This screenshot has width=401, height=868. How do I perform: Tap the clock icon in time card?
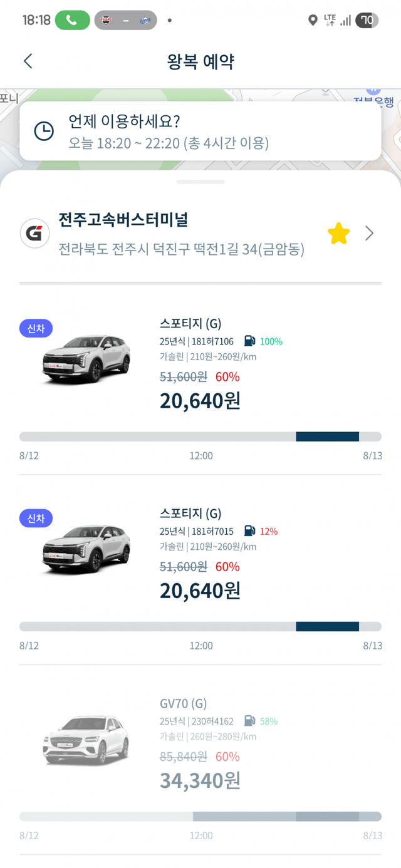(x=44, y=131)
